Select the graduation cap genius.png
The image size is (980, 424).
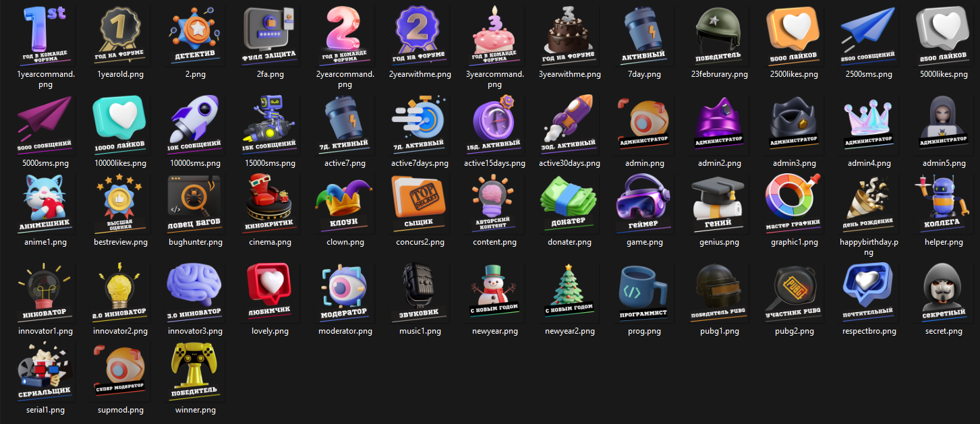pyautogui.click(x=720, y=204)
